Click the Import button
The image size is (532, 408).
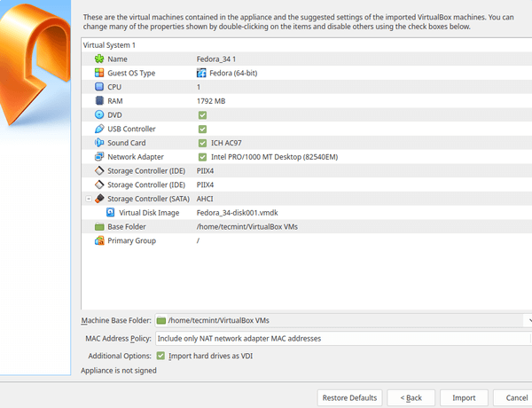pos(464,397)
